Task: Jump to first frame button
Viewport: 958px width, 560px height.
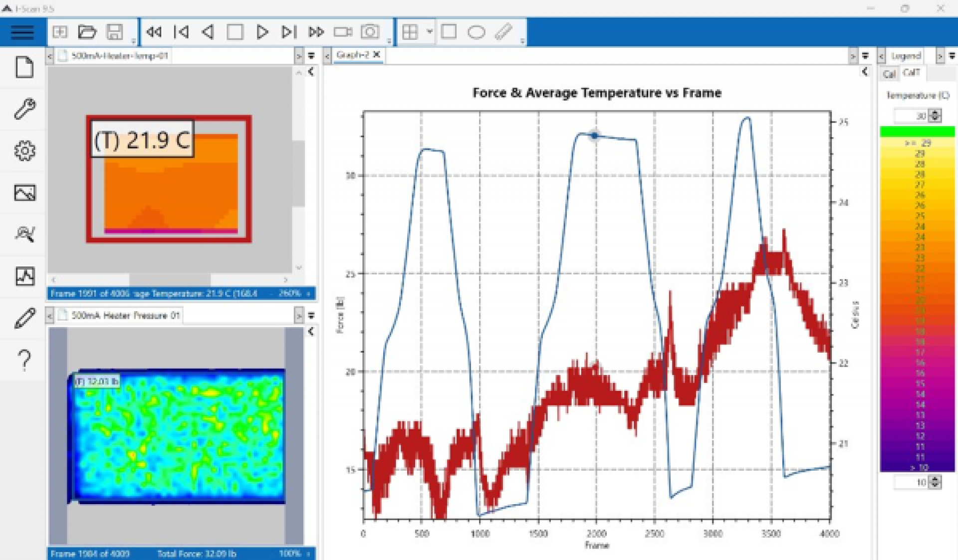Action: click(x=181, y=32)
